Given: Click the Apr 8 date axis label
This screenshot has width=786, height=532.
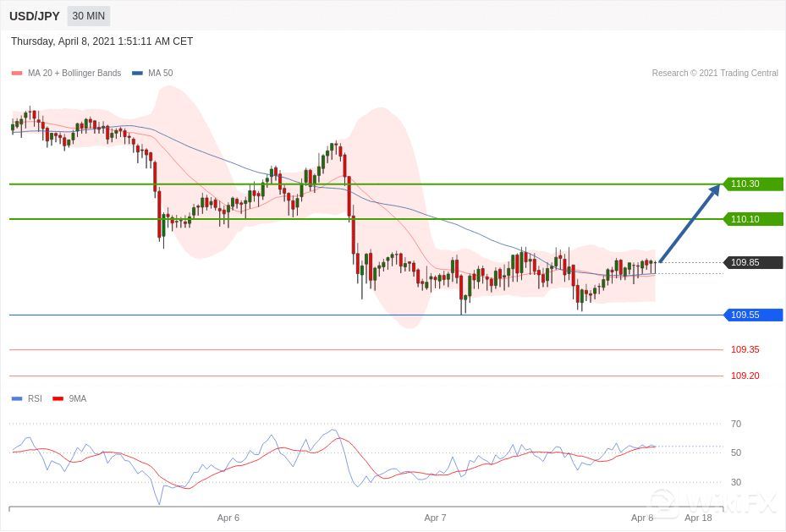Looking at the screenshot, I should coord(642,518).
